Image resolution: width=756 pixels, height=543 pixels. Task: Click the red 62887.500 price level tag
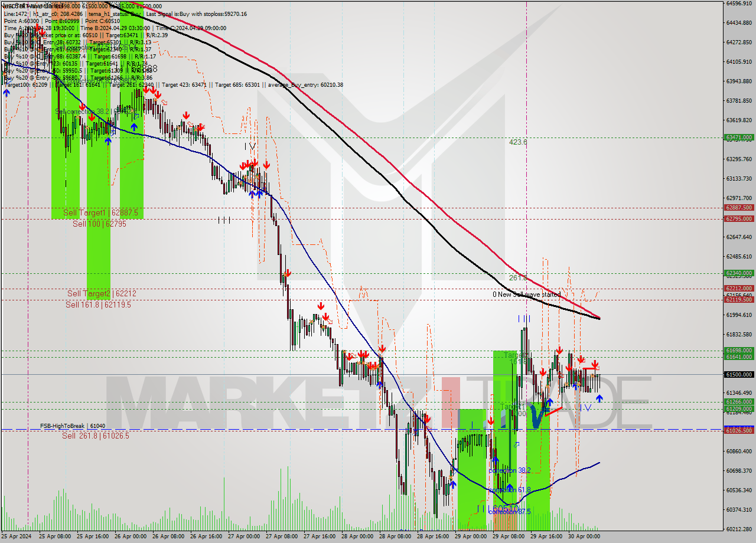tap(739, 208)
